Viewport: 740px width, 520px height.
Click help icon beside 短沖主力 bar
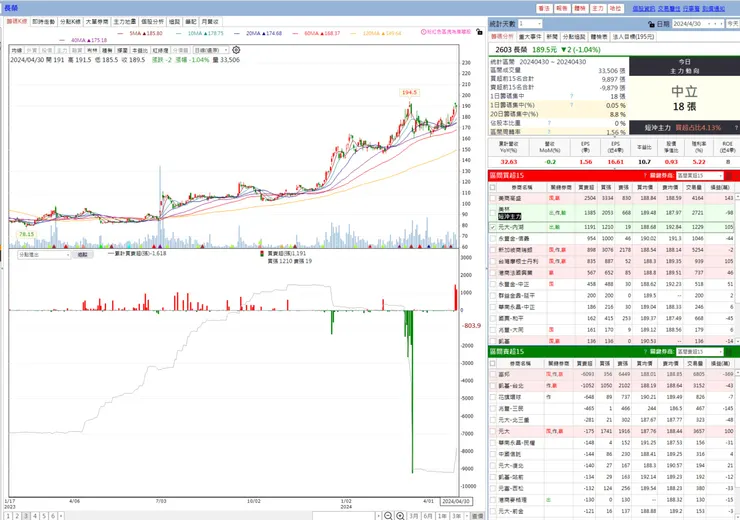pos(736,127)
